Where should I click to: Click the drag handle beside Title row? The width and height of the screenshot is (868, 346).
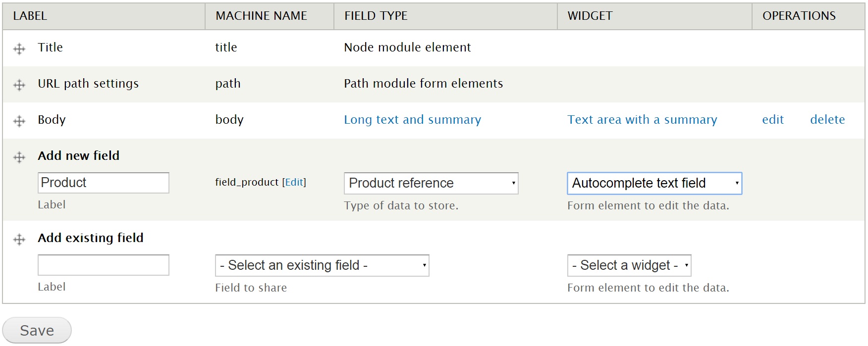[x=19, y=49]
